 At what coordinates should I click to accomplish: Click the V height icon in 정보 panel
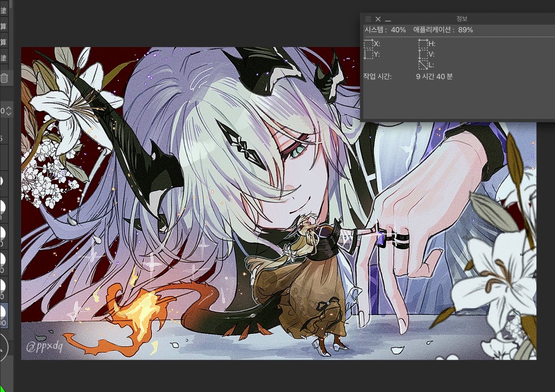click(423, 54)
